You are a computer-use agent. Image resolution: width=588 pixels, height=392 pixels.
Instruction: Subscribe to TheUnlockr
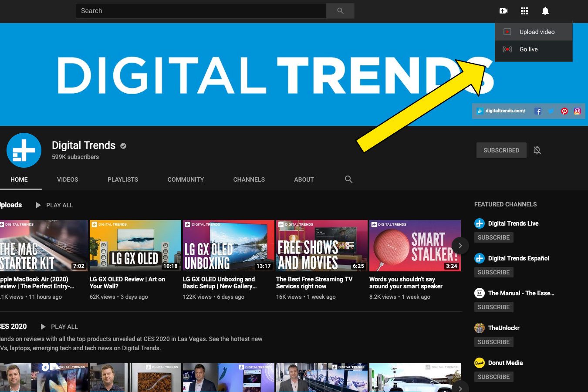point(493,342)
